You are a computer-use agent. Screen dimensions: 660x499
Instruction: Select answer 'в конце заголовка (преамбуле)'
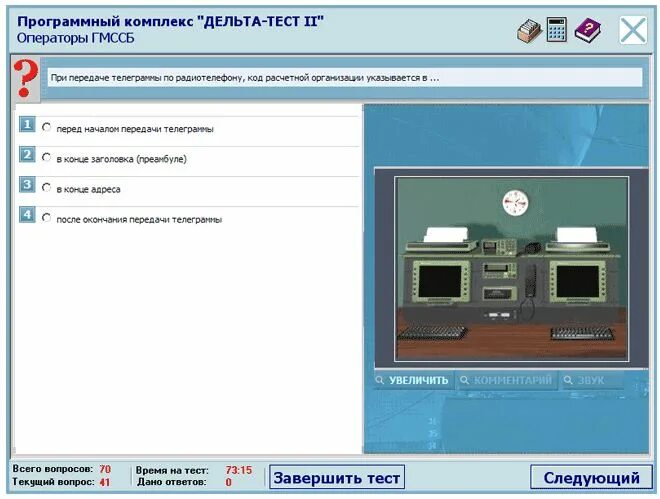click(x=46, y=158)
